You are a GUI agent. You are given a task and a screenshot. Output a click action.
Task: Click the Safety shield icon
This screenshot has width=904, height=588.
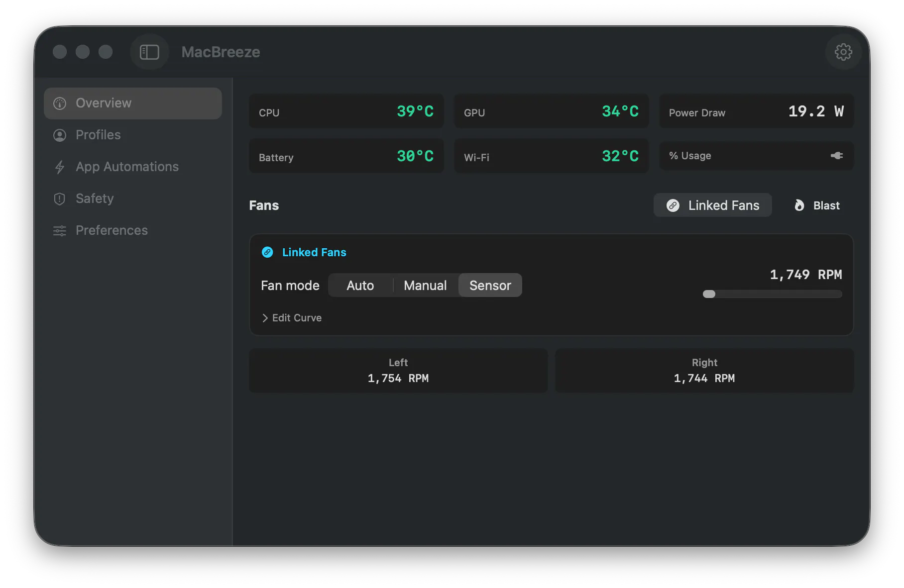pyautogui.click(x=60, y=199)
